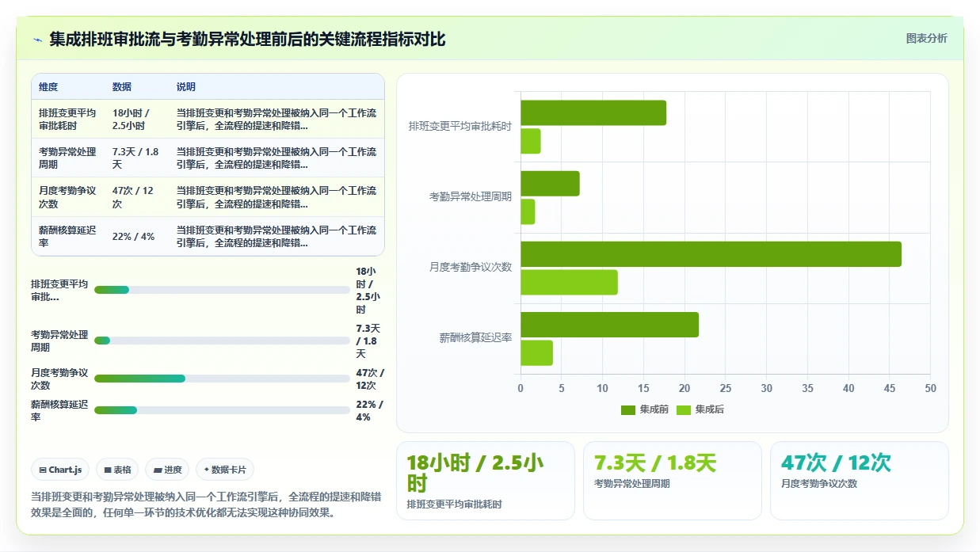Click the 集成前 bar for 薪酬核算延迟率
The image size is (980, 552).
tap(610, 325)
